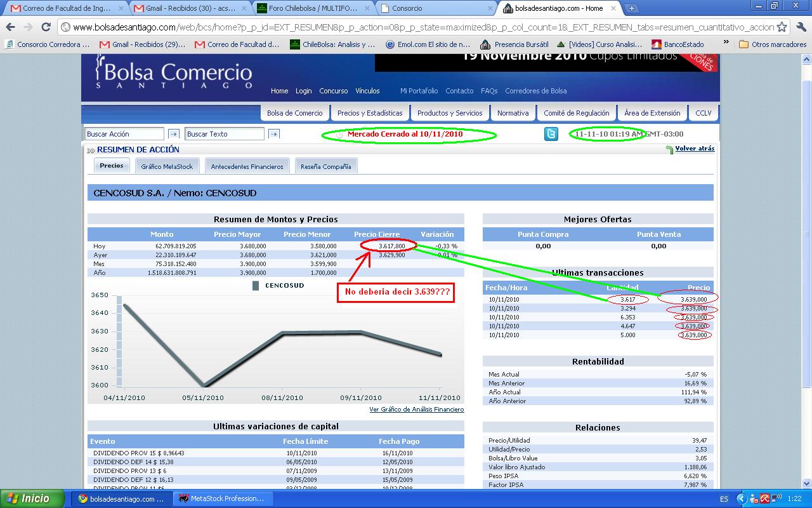Switch to the Foro Chilebolsa tab

pyautogui.click(x=312, y=8)
